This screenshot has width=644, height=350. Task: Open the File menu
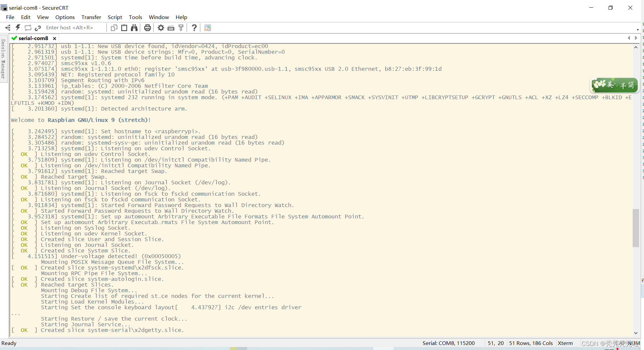point(10,17)
